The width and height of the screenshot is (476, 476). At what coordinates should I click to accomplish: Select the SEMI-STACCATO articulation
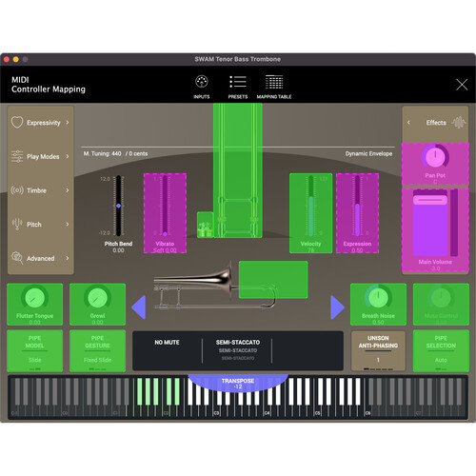tap(238, 343)
